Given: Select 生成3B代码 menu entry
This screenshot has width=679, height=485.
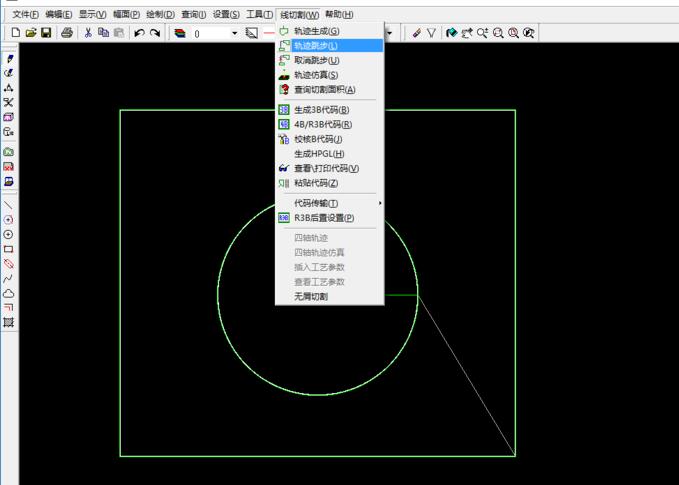Looking at the screenshot, I should coord(321,109).
